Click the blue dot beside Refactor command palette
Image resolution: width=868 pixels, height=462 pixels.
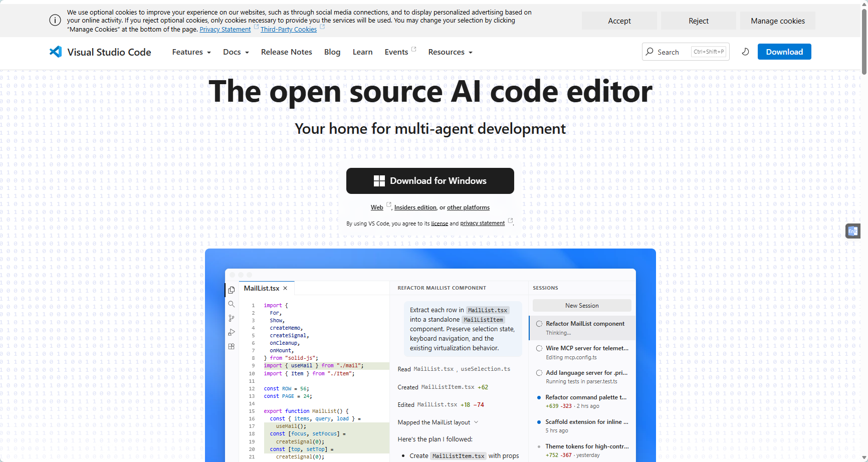[x=539, y=397]
